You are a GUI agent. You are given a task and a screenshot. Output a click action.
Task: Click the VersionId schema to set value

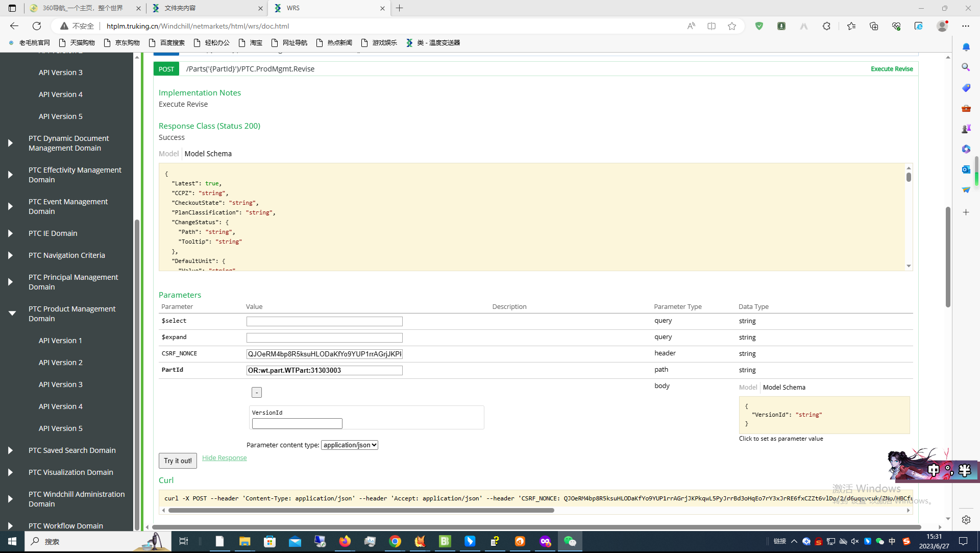[824, 415]
